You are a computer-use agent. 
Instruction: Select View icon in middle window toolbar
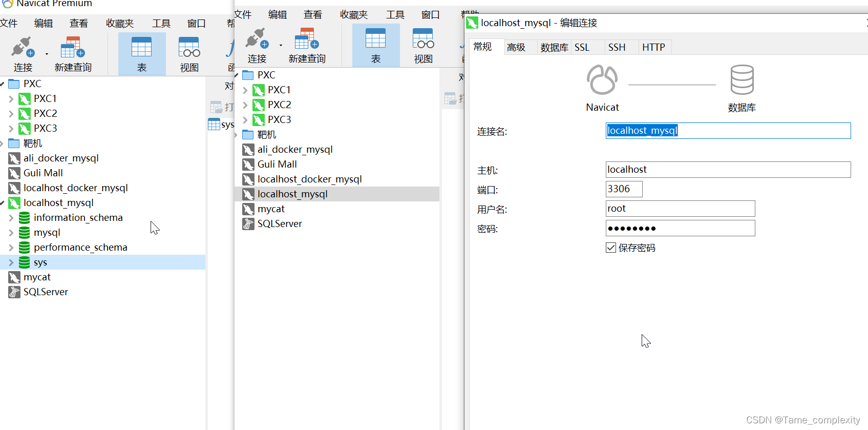coord(423,45)
